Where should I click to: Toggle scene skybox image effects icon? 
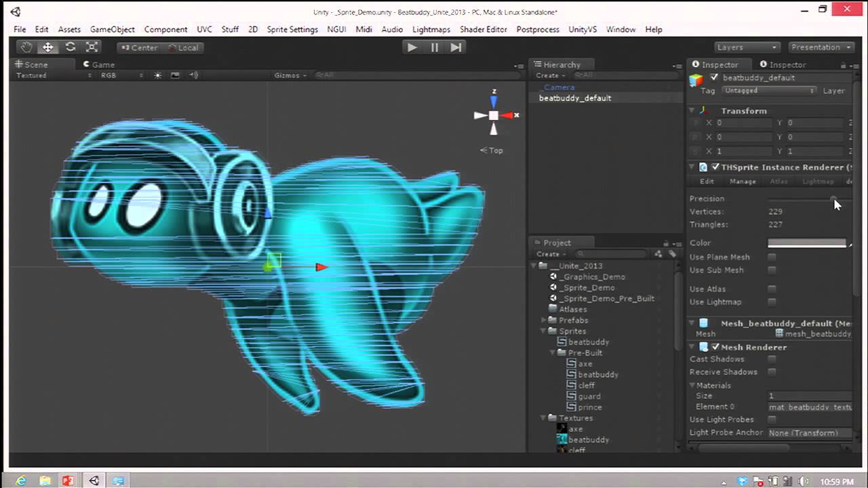[x=176, y=75]
